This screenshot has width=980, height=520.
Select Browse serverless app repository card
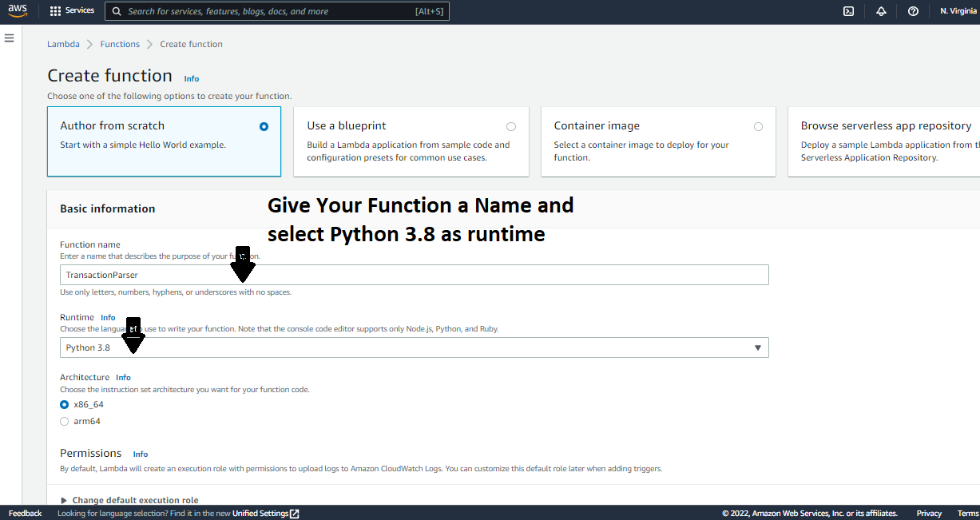884,141
